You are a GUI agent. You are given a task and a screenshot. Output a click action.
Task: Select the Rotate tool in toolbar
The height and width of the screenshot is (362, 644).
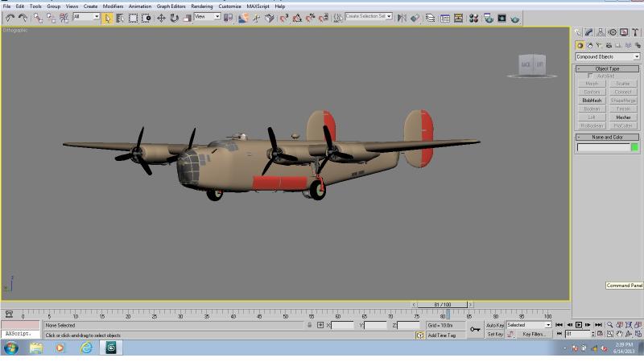pyautogui.click(x=174, y=18)
